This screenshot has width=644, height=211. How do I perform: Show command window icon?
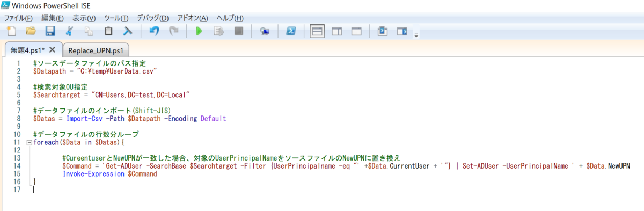click(382, 31)
